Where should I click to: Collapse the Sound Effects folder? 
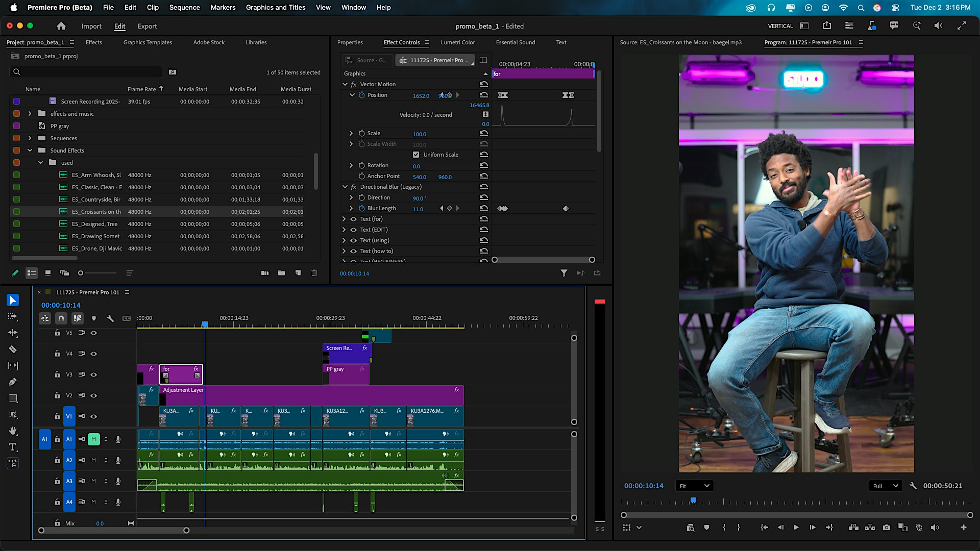(29, 151)
